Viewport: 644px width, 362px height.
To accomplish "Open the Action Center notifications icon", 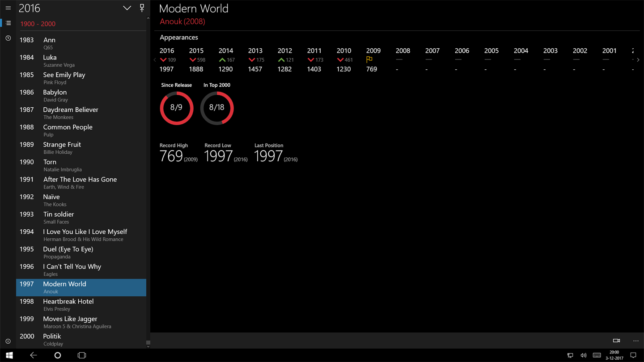I will pyautogui.click(x=633, y=355).
